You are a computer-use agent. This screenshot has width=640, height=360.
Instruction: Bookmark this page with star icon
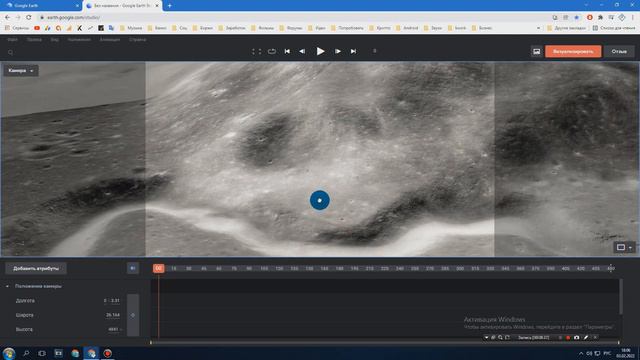(x=576, y=17)
